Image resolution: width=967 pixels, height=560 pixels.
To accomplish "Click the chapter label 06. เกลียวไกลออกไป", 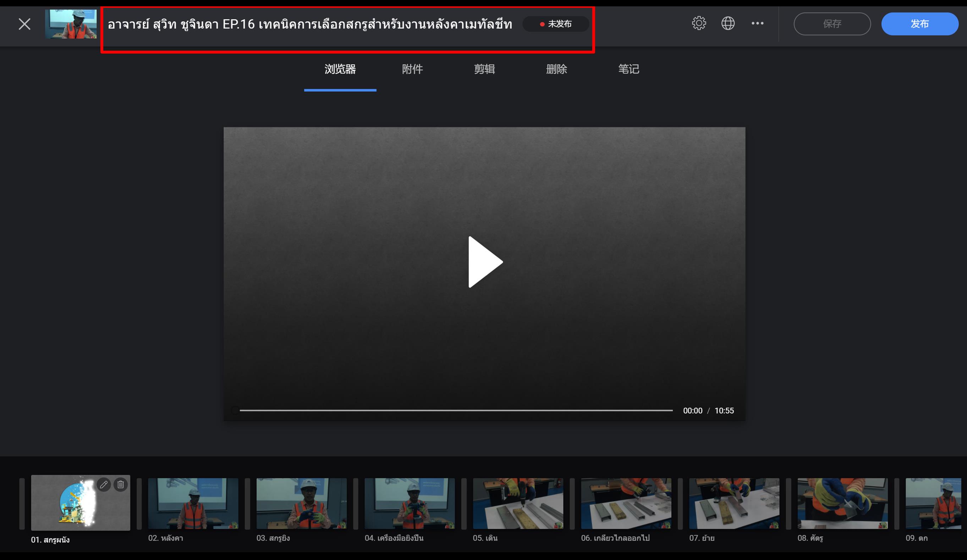I will pyautogui.click(x=615, y=538).
